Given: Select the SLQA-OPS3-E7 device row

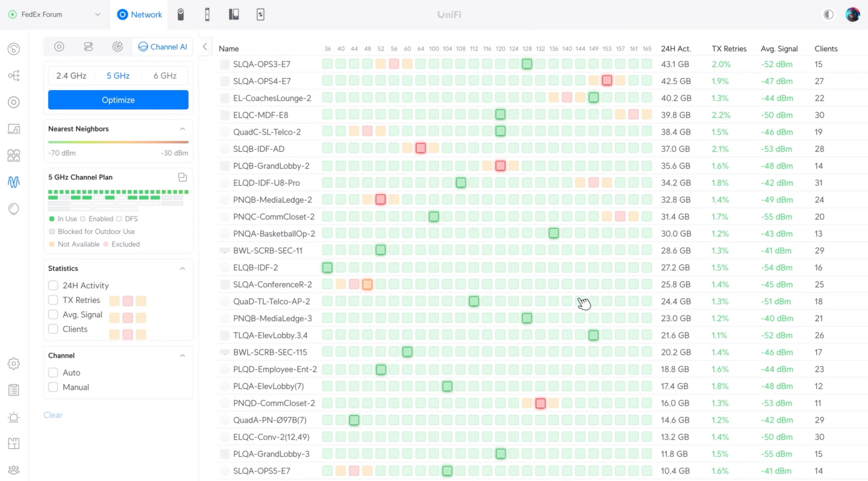Looking at the screenshot, I should [261, 64].
